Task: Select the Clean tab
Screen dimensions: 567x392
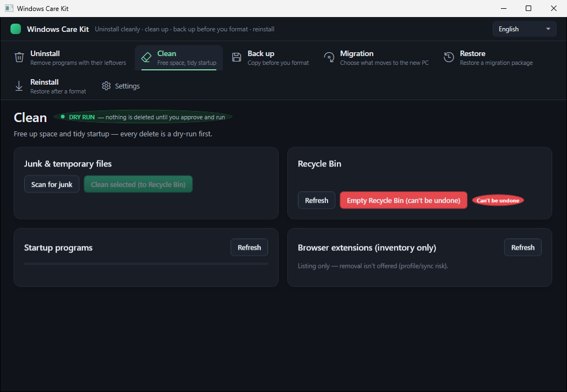Action: pos(179,58)
